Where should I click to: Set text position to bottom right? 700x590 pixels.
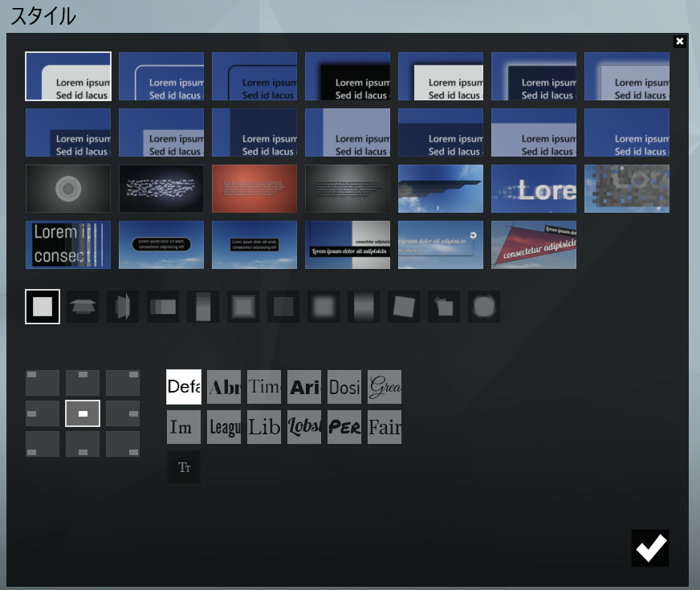(x=123, y=444)
